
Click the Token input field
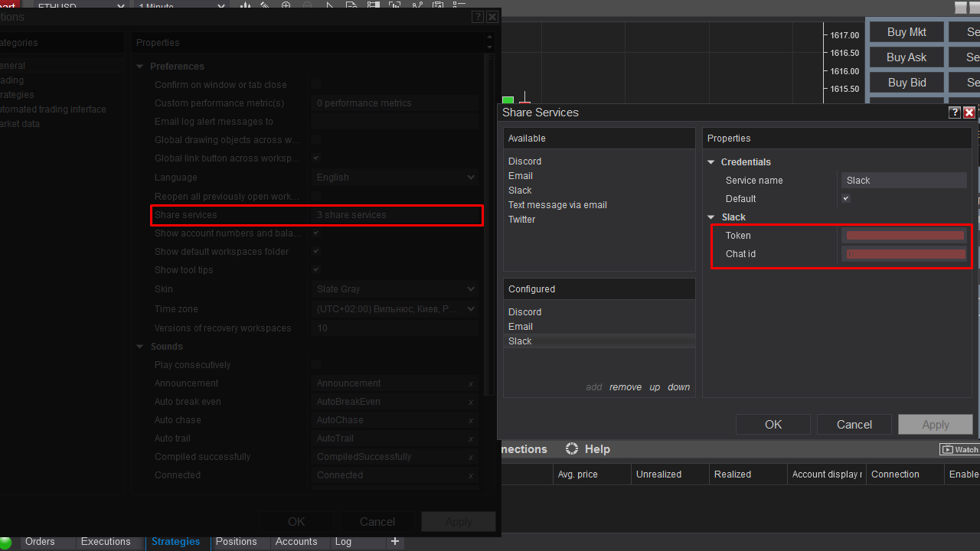click(x=904, y=236)
